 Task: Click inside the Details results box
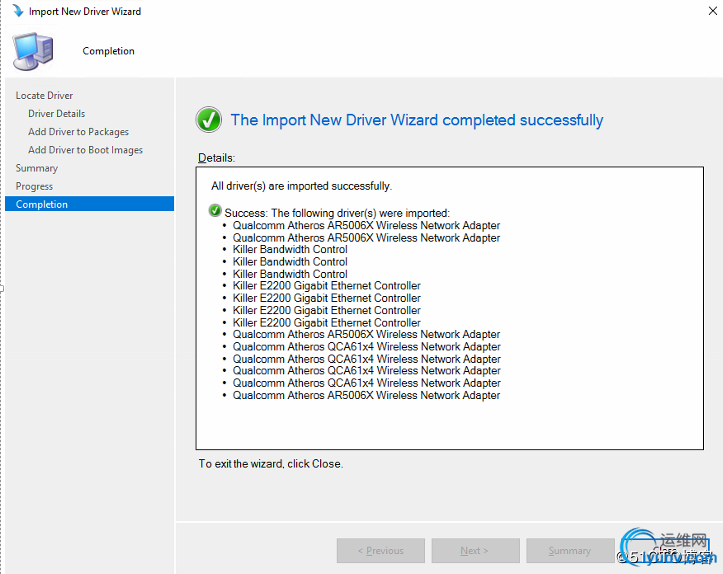tap(450, 308)
